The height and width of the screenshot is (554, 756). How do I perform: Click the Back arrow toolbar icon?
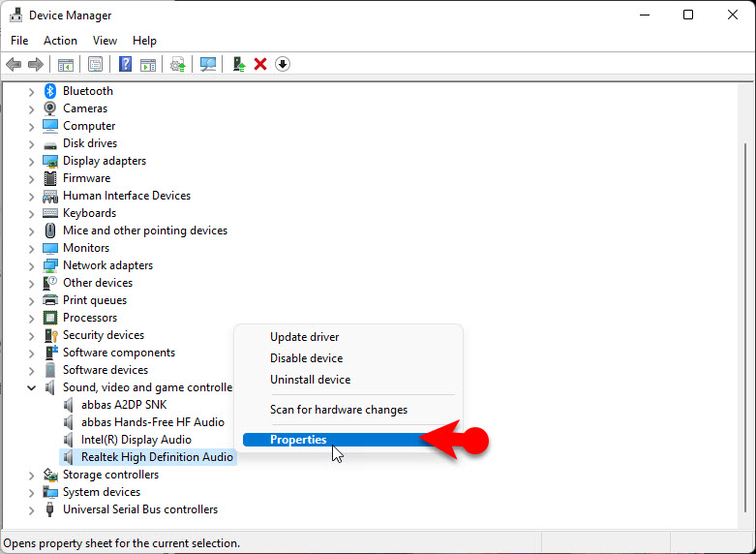pyautogui.click(x=14, y=65)
